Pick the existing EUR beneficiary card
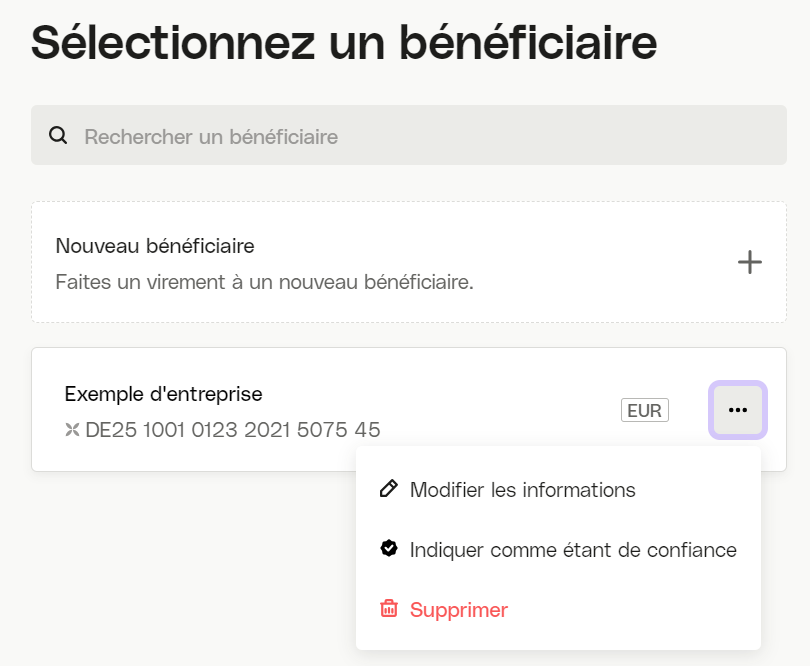 409,409
